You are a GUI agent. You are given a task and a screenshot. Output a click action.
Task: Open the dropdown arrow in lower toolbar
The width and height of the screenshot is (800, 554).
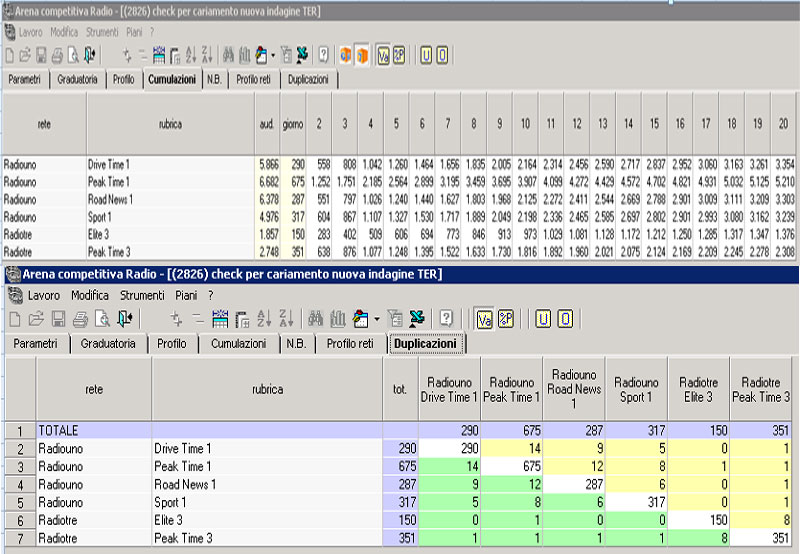(x=376, y=319)
